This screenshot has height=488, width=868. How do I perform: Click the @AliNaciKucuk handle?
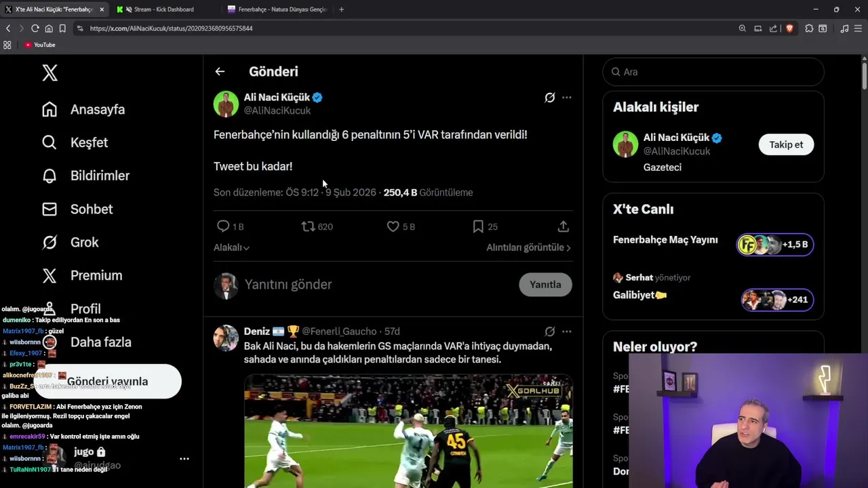tap(277, 110)
